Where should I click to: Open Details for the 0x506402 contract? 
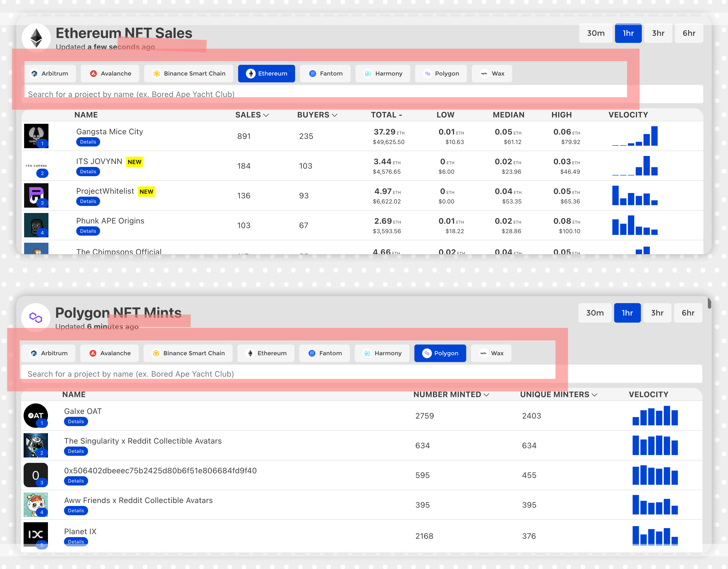[76, 481]
